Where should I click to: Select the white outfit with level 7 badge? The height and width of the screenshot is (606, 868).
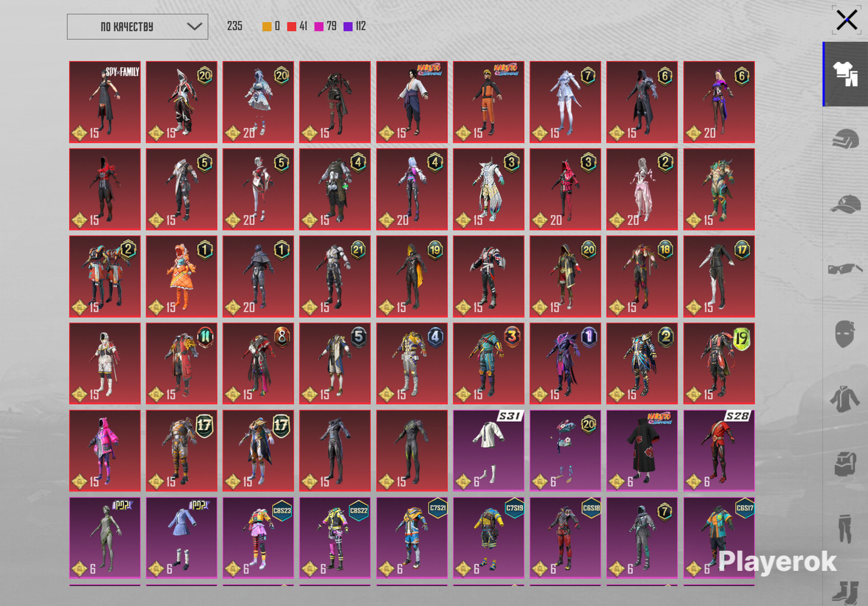click(566, 102)
